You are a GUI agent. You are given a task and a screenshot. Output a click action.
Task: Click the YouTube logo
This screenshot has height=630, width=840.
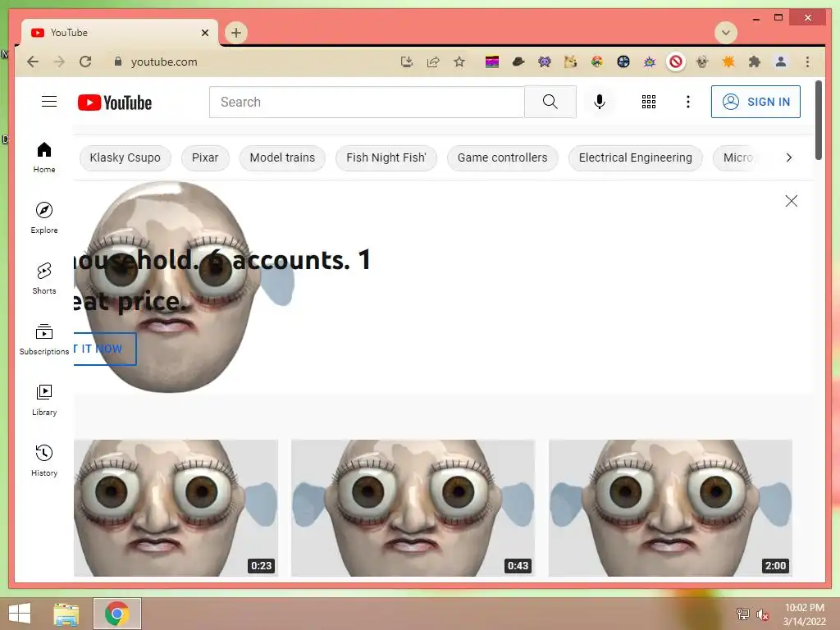pos(115,103)
